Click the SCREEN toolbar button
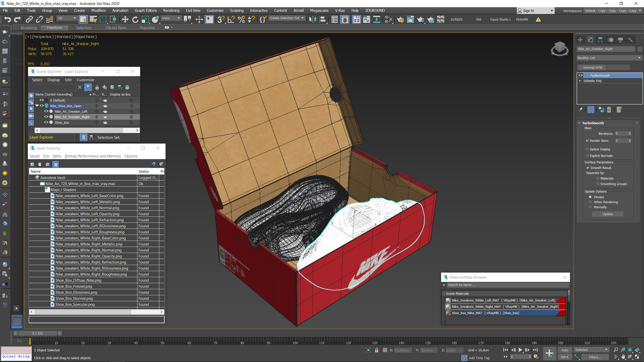This screenshot has width=644, height=362. click(456, 19)
